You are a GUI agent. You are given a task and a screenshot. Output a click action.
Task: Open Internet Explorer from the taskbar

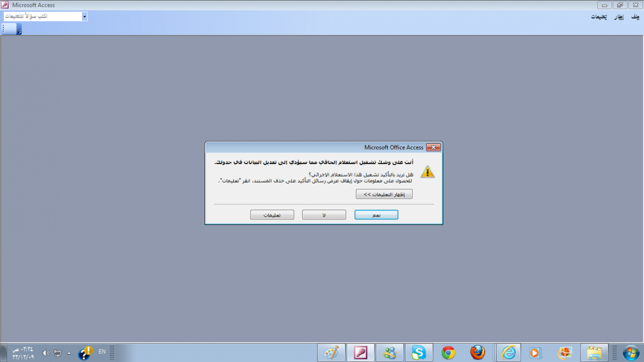[x=508, y=352]
